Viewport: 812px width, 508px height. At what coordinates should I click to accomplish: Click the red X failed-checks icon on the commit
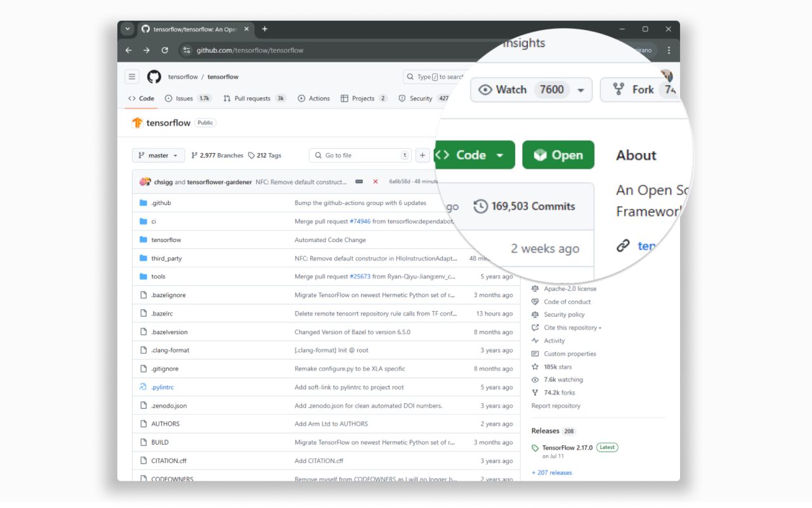(x=376, y=181)
